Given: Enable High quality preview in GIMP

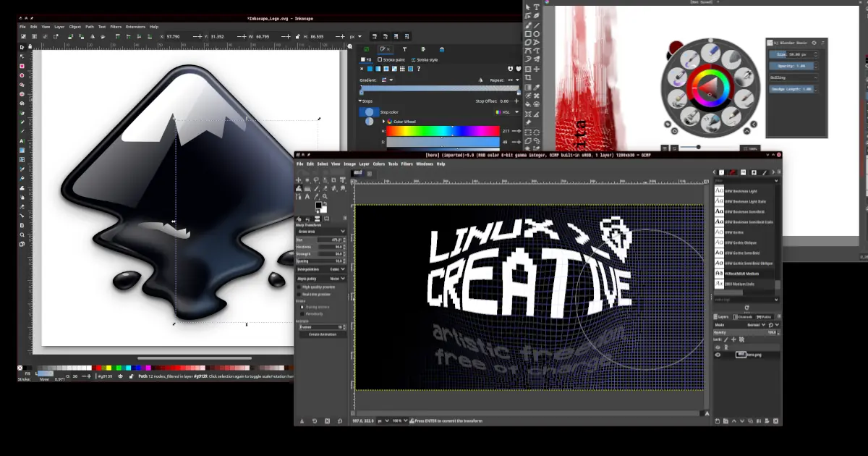Looking at the screenshot, I should tap(299, 287).
